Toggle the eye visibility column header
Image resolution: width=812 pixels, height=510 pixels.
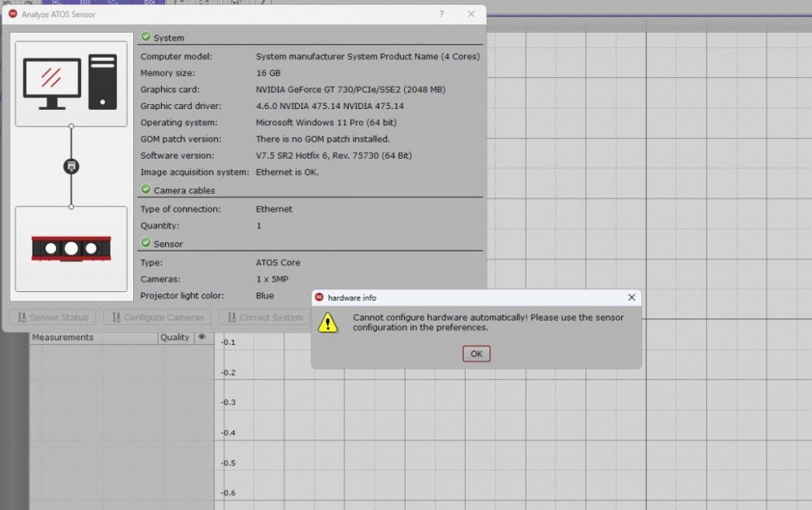(202, 337)
